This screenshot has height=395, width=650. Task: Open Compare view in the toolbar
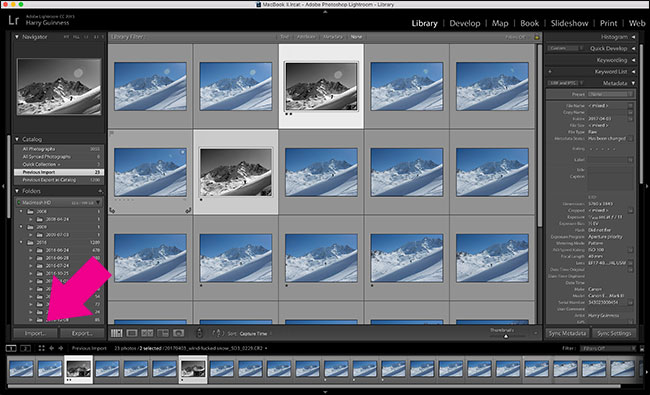pyautogui.click(x=147, y=333)
